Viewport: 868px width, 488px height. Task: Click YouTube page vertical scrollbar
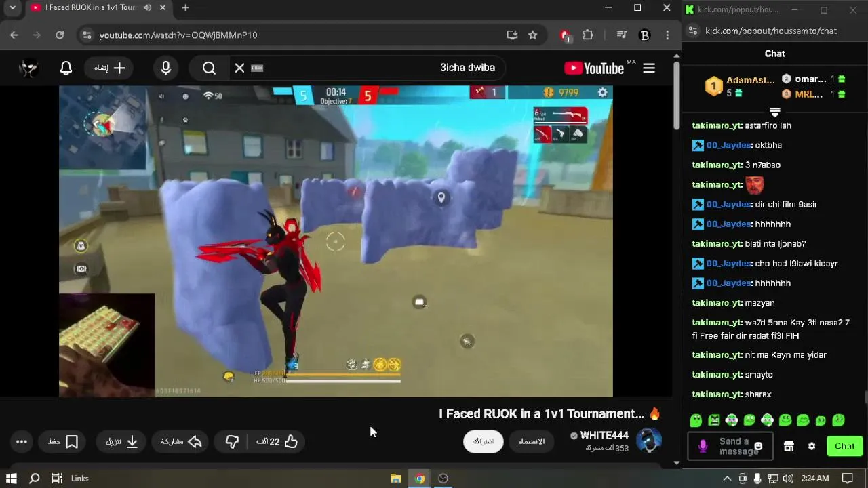[676, 95]
